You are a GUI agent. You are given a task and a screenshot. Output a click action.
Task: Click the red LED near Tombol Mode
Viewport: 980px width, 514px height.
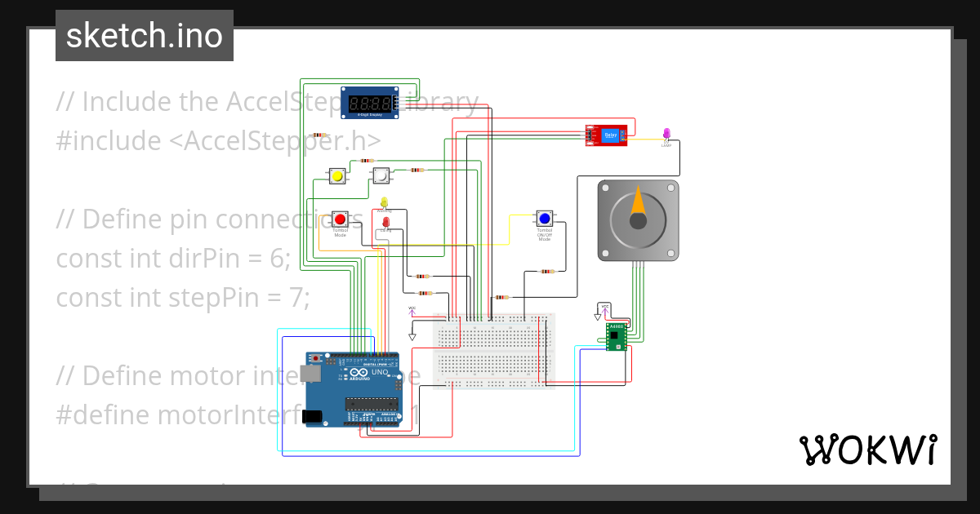[386, 220]
